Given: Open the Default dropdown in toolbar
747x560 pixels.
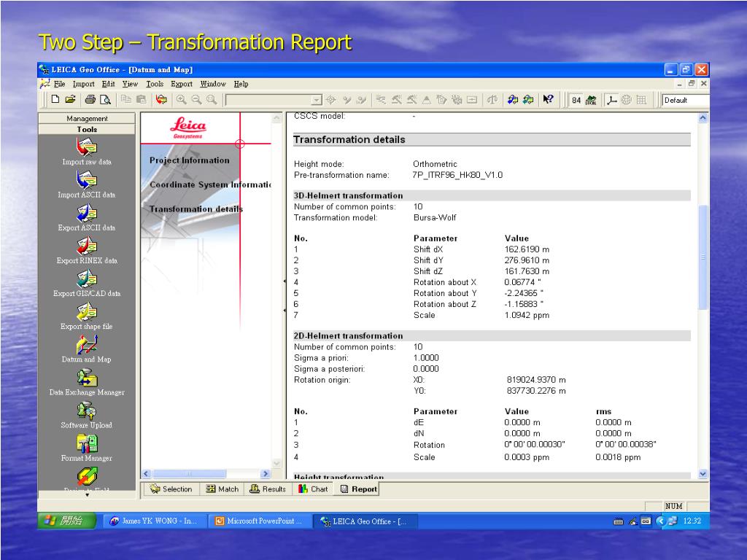Looking at the screenshot, I should [686, 100].
